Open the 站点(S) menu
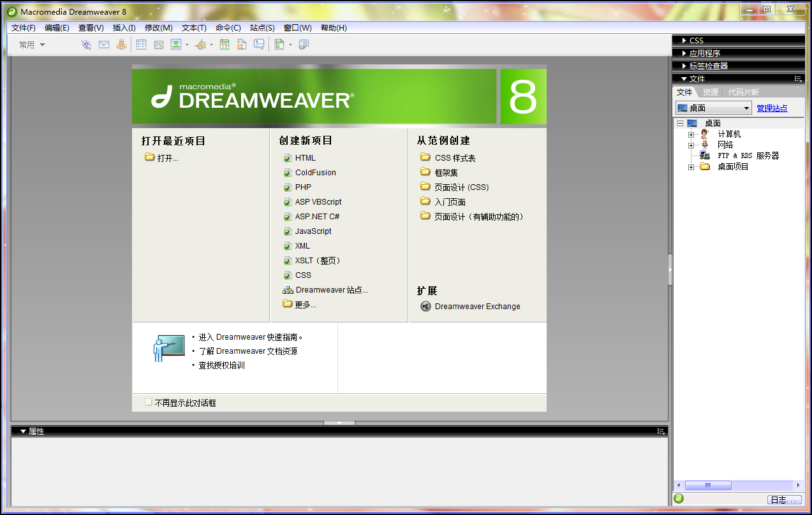The image size is (812, 515). pyautogui.click(x=262, y=28)
